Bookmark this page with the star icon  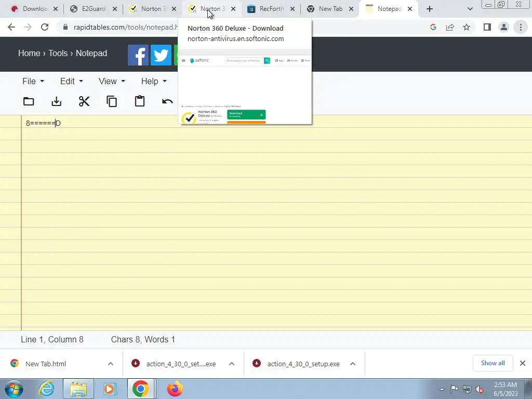point(467,27)
